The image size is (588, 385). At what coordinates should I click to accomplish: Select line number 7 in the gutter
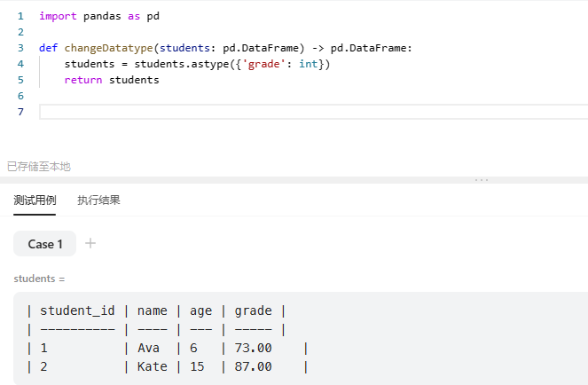point(20,112)
